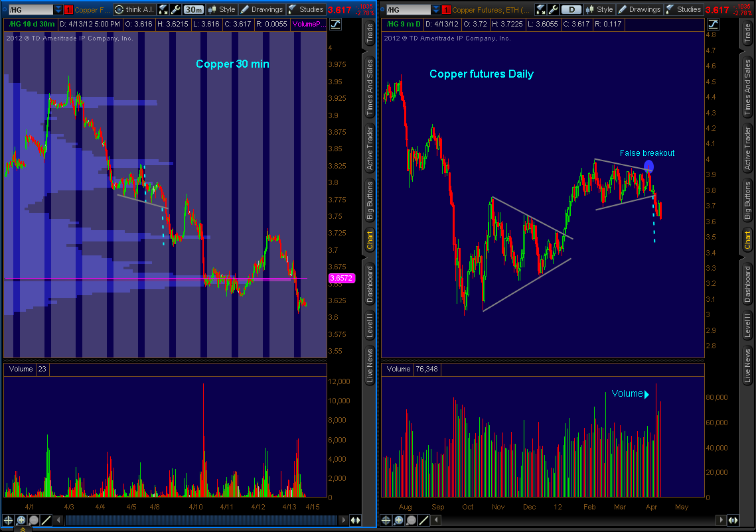Viewport: 756px width, 532px height.
Task: Open chart settings wrench in left chart
Action: pyautogui.click(x=175, y=9)
